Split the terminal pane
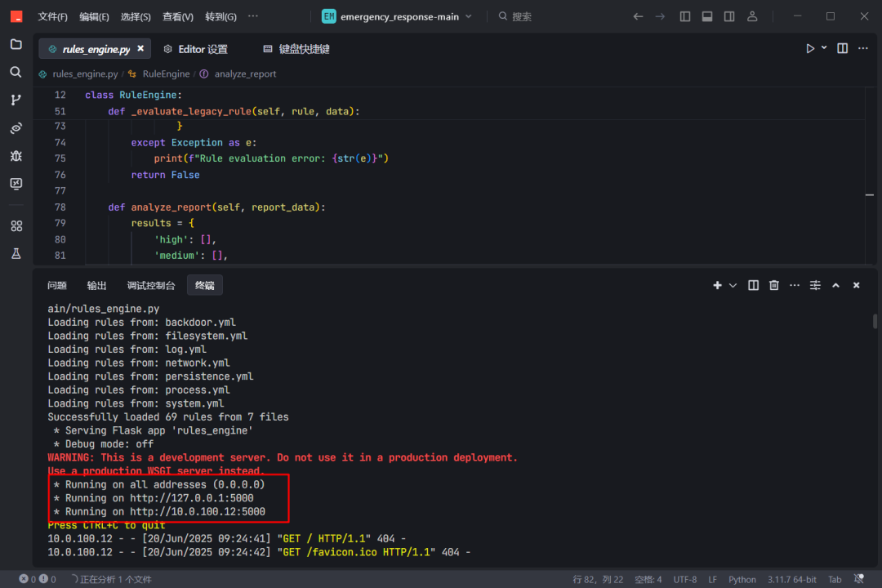The image size is (882, 588). click(x=754, y=286)
